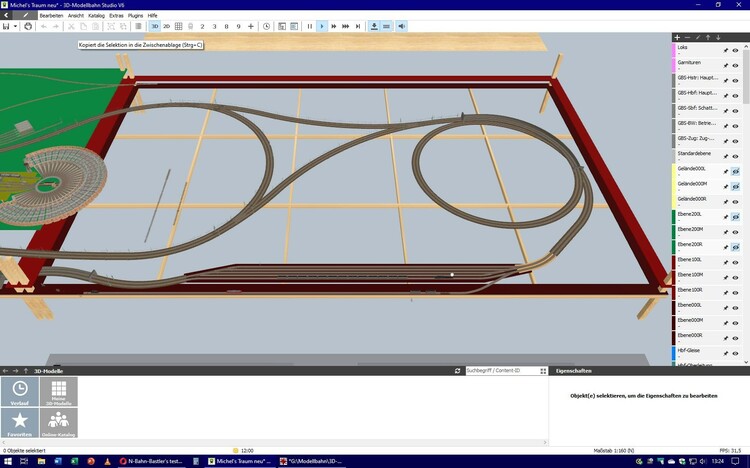Toggle visibility of Garnituren layer
This screenshot has width=750, height=468.
(x=736, y=66)
